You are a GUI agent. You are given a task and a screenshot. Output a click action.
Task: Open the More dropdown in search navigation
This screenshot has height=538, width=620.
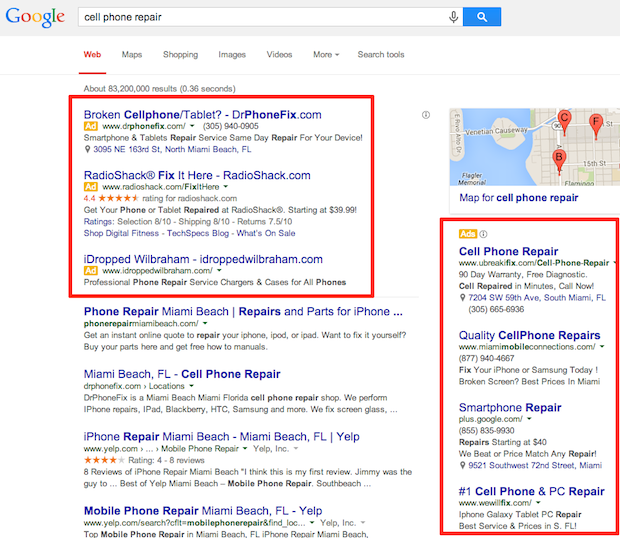[325, 54]
